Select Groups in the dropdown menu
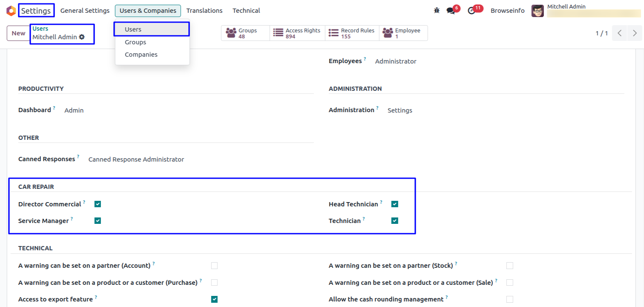 152,42
